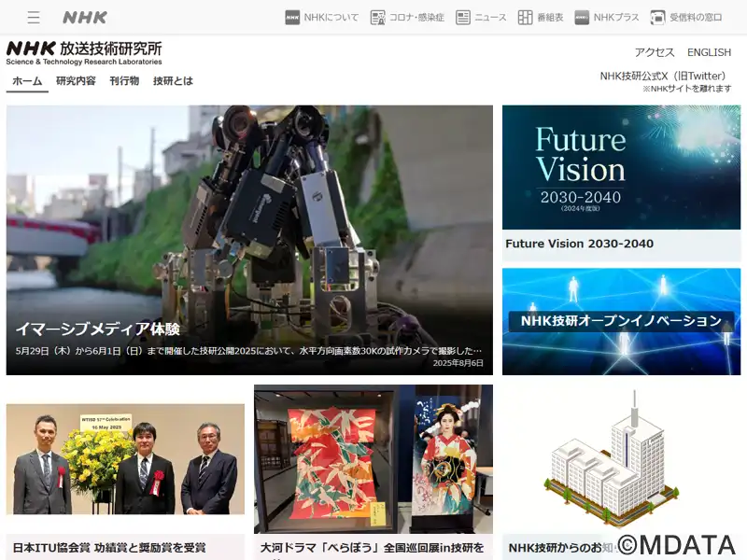Open the NHK技研オープンイノベーション banner
747x560 pixels.
[x=621, y=321]
